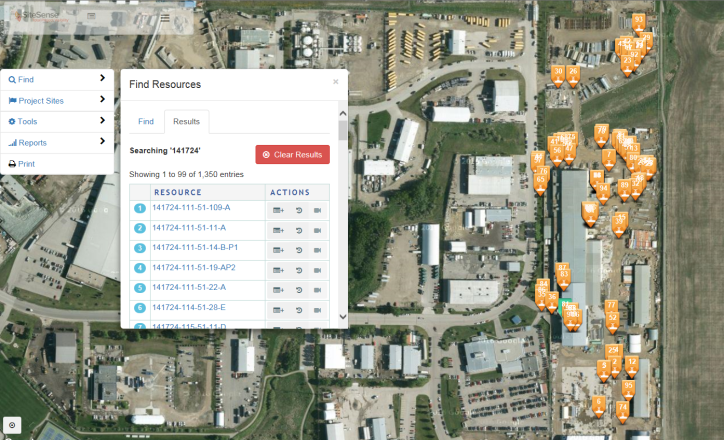Screen dimensions: 724x440
Task: Click the results panel scrollbar down arrow
Action: point(343,317)
